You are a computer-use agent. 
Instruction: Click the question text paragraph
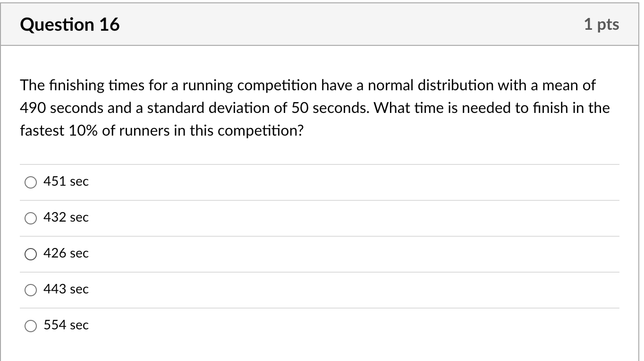(314, 107)
